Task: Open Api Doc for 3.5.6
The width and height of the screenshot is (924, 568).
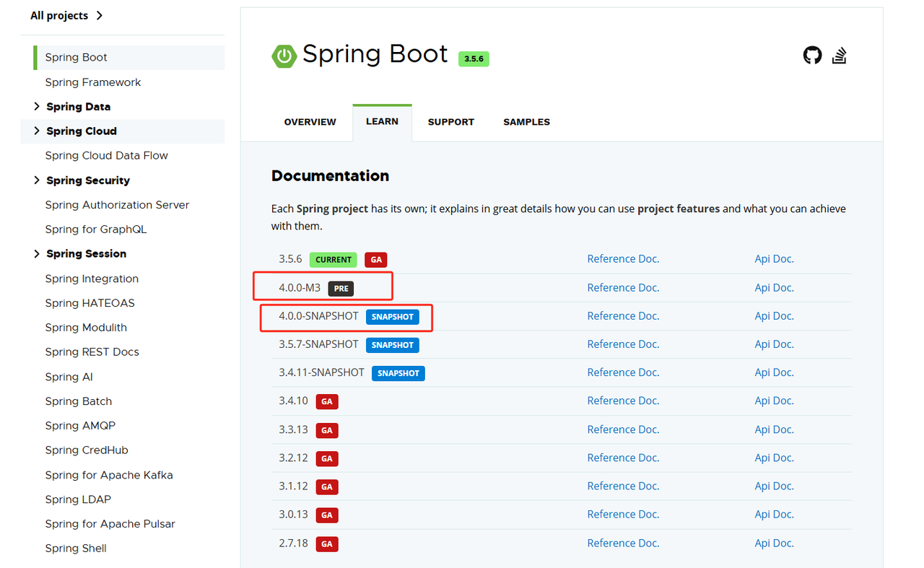Action: 774,258
